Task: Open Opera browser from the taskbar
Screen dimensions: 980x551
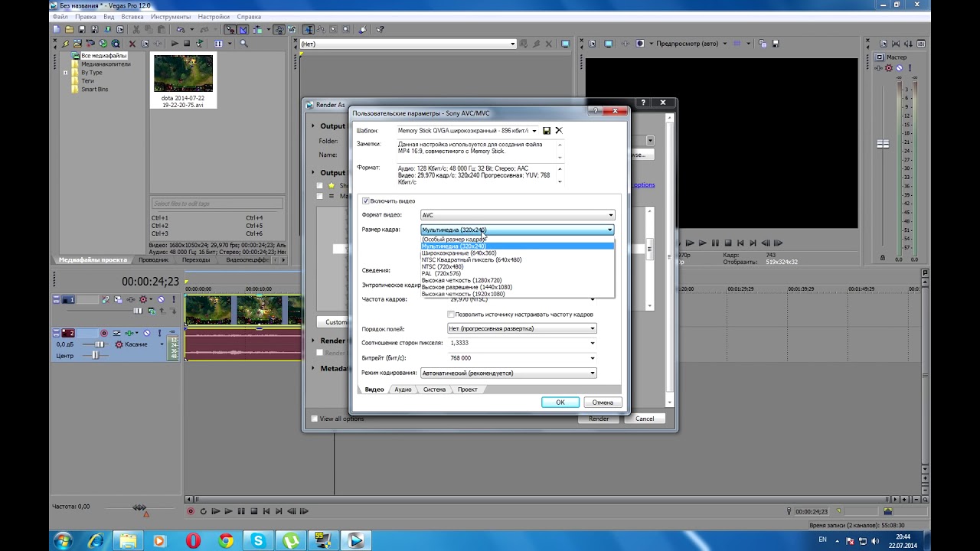Action: 193,540
